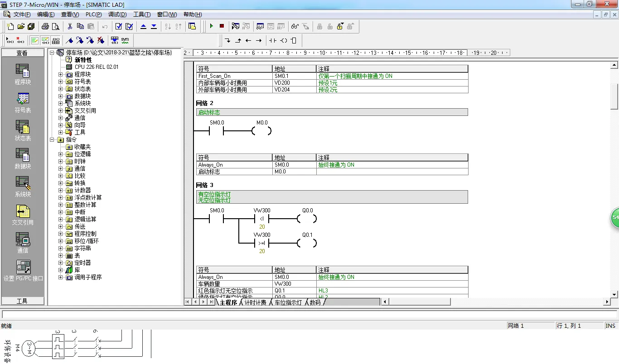The image size is (619, 364).
Task: Switch to the 车位指示灯 tab
Action: pyautogui.click(x=288, y=302)
